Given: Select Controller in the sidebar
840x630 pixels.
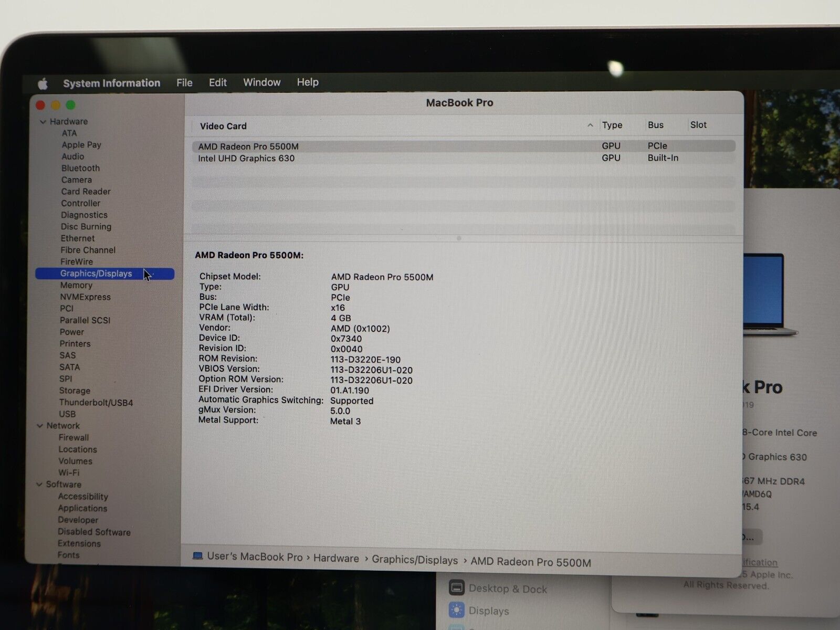Looking at the screenshot, I should pos(80,203).
